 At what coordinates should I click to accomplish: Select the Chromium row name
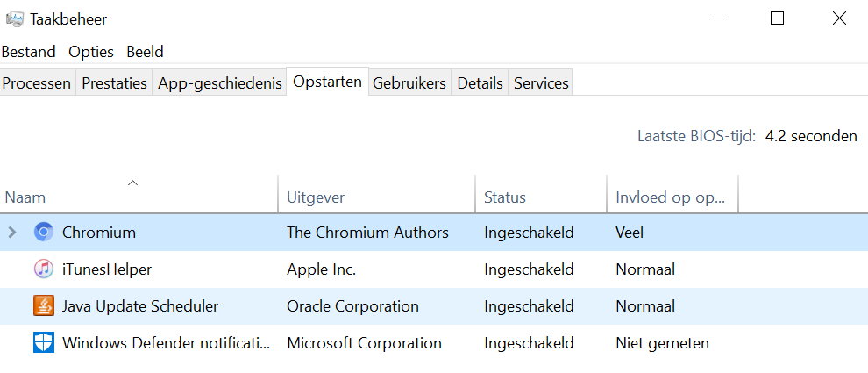click(x=99, y=233)
